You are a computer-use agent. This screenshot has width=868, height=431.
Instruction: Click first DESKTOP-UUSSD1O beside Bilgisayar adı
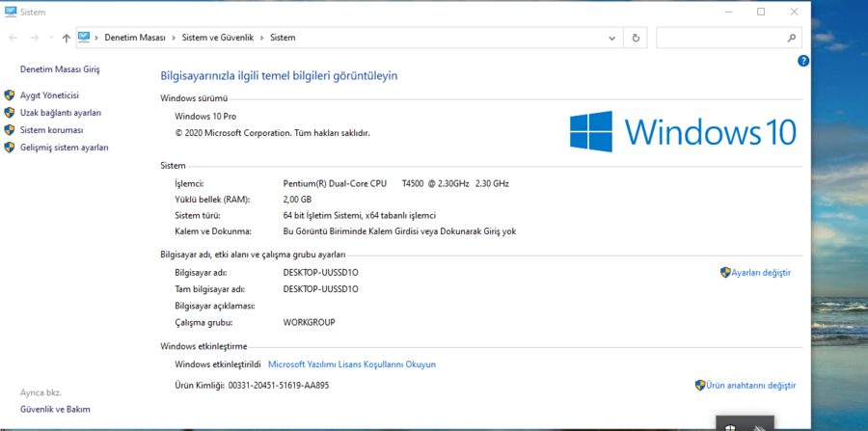click(320, 273)
